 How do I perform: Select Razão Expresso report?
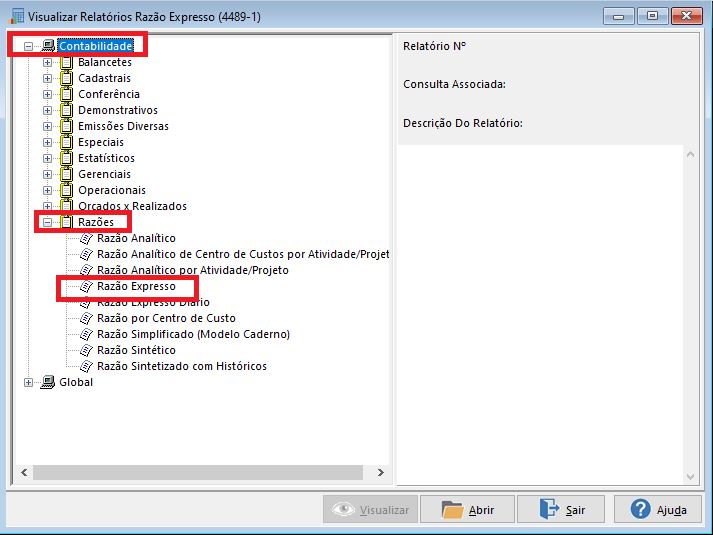(136, 286)
